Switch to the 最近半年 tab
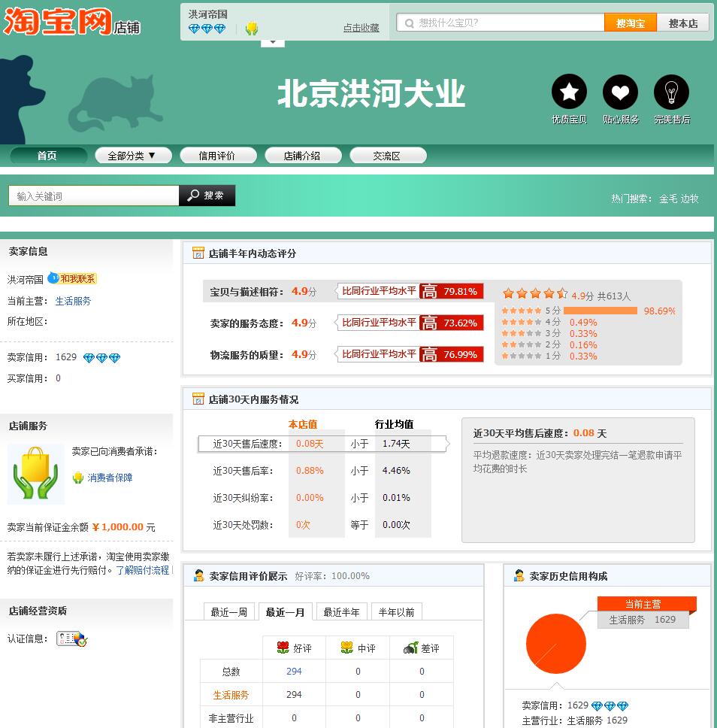 pos(341,612)
